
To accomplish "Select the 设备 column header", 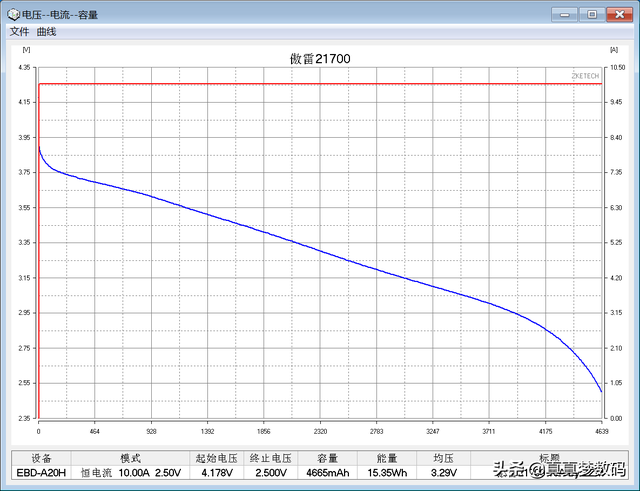I will 41,458.
